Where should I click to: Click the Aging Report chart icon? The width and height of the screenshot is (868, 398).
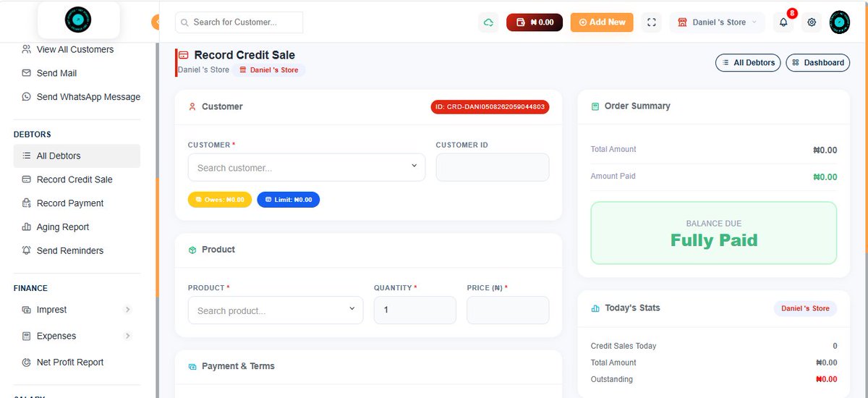click(x=27, y=227)
